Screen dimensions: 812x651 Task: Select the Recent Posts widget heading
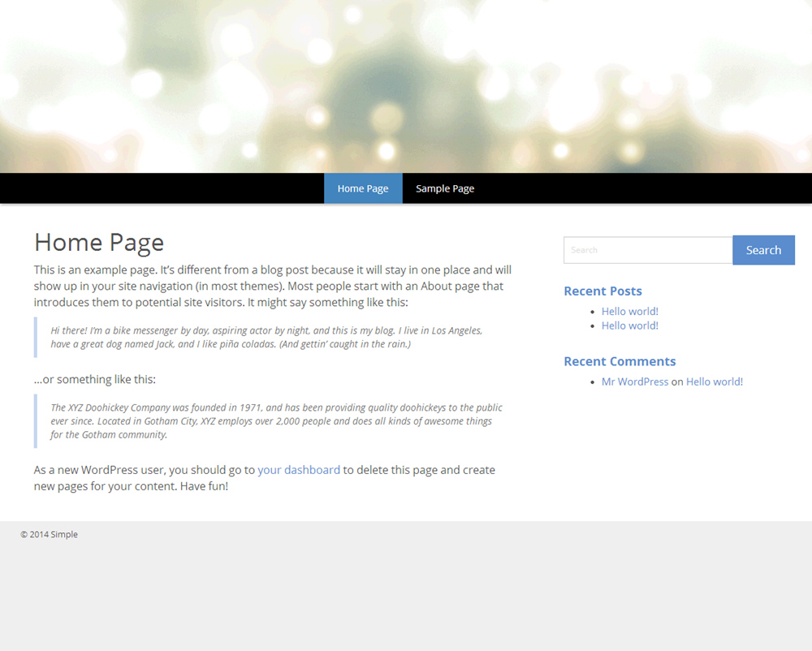(603, 291)
